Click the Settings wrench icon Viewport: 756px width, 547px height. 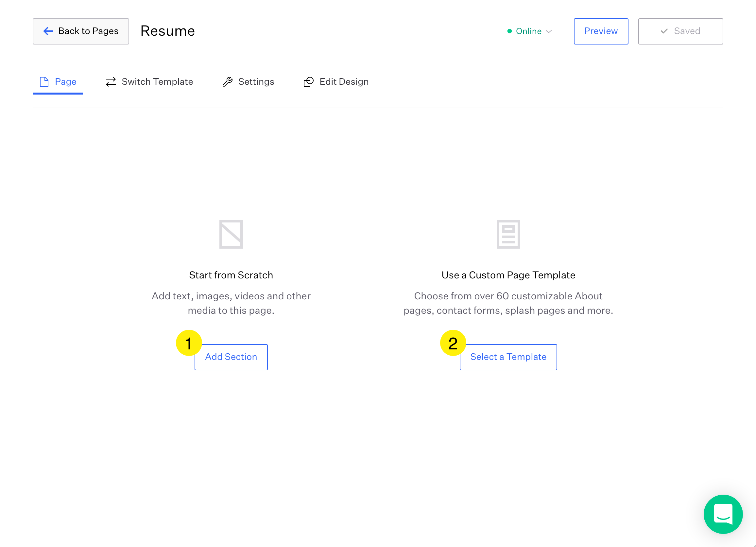228,82
